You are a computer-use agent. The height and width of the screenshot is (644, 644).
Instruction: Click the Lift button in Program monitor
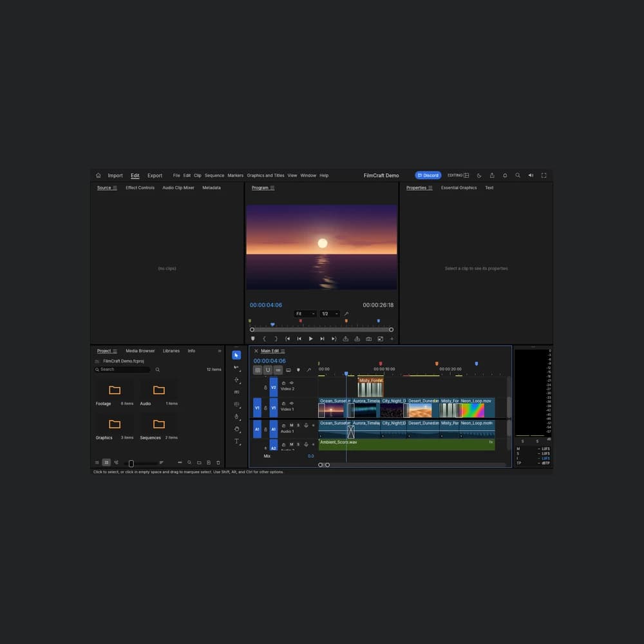tap(345, 339)
